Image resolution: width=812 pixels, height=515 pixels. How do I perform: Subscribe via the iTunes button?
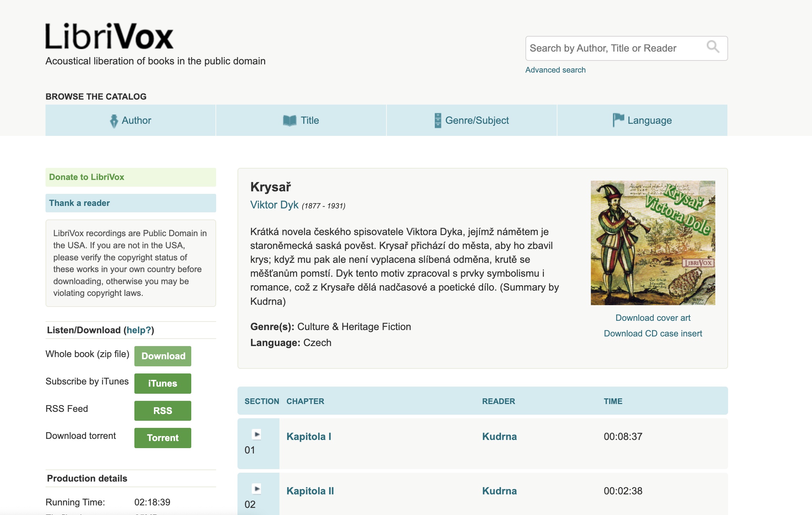pos(163,383)
